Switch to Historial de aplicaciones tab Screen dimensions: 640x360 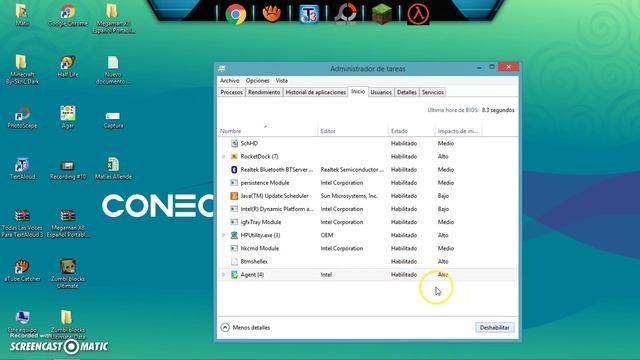coord(315,92)
